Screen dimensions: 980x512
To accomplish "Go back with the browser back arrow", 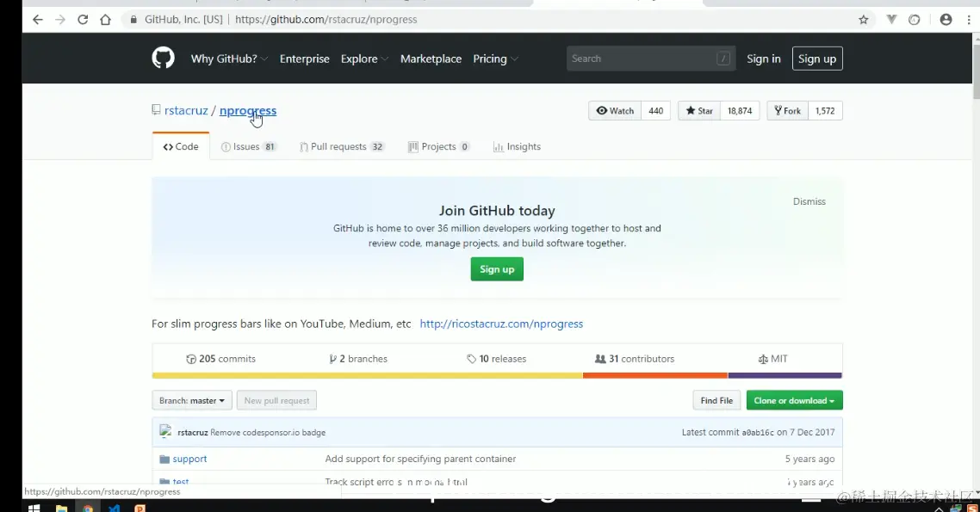I will pyautogui.click(x=38, y=19).
